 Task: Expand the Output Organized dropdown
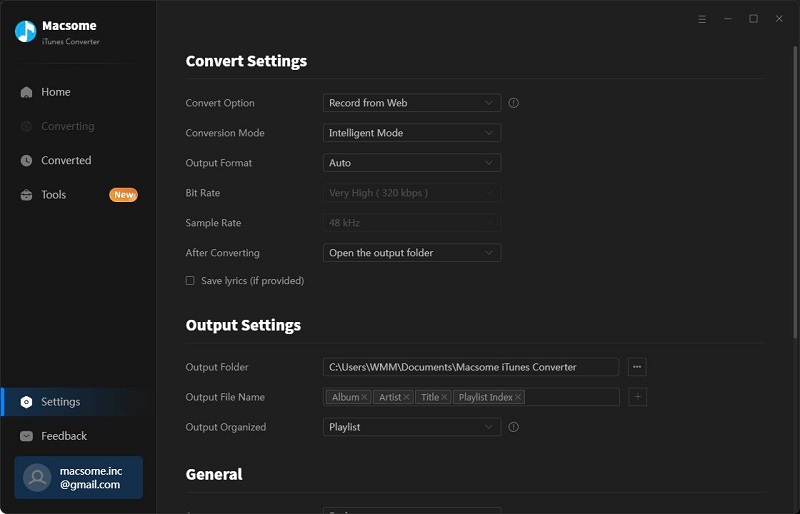tap(412, 427)
